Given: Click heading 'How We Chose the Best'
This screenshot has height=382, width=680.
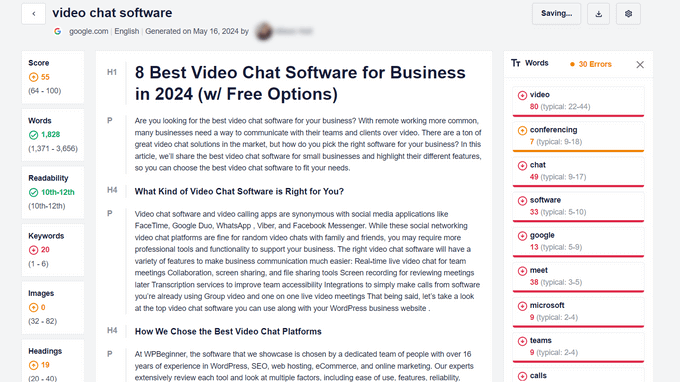Looking at the screenshot, I should click(x=228, y=331).
